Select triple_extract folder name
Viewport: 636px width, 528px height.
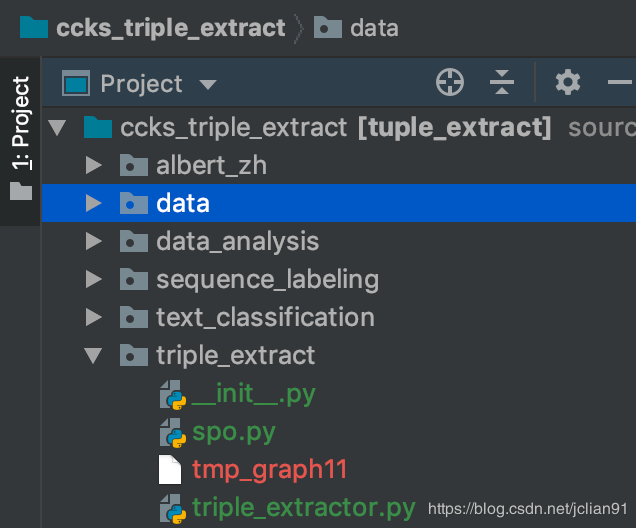click(x=236, y=355)
